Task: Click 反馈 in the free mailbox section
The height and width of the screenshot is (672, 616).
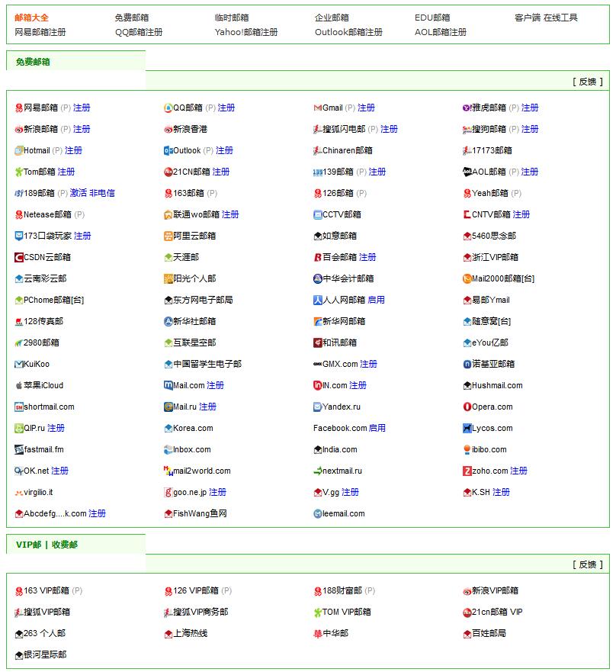Action: pyautogui.click(x=587, y=82)
